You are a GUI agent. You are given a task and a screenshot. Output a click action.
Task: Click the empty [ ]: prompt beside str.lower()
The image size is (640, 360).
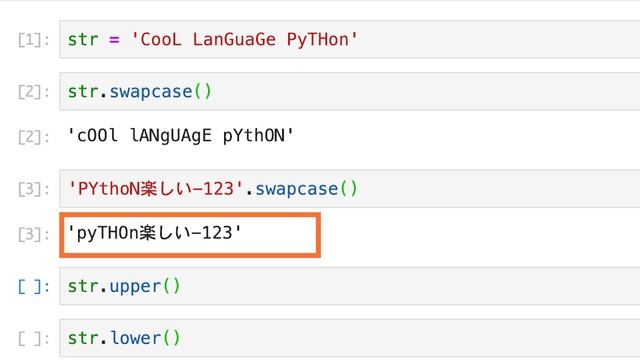point(33,338)
